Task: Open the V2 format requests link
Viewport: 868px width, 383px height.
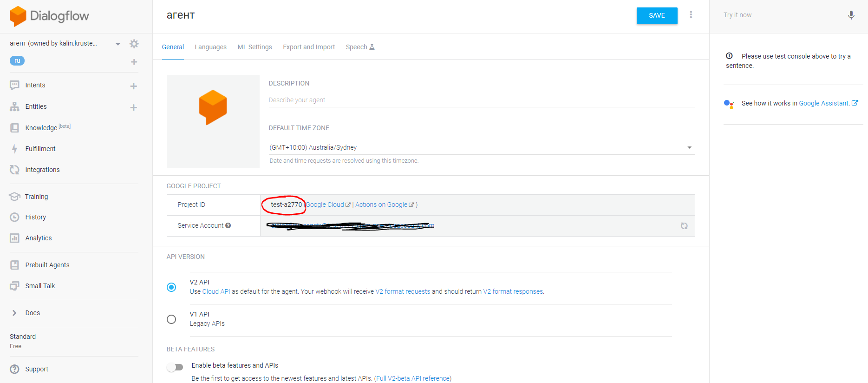Action: (403, 291)
